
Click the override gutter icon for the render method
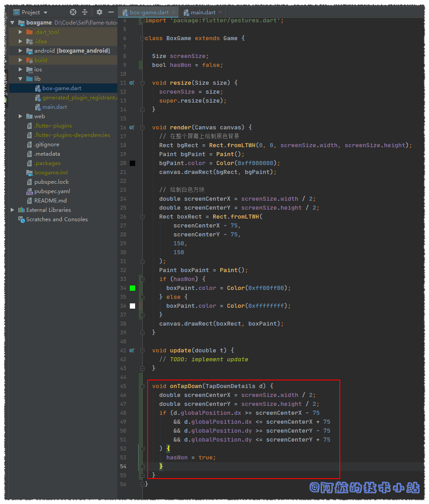(132, 128)
